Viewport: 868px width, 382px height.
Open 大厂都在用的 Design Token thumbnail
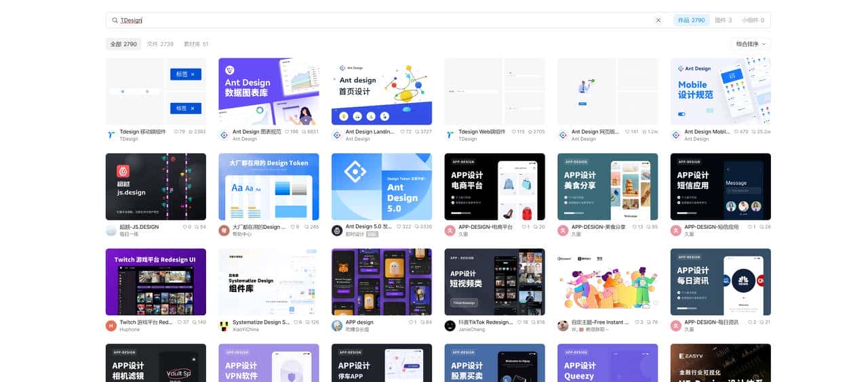point(269,186)
